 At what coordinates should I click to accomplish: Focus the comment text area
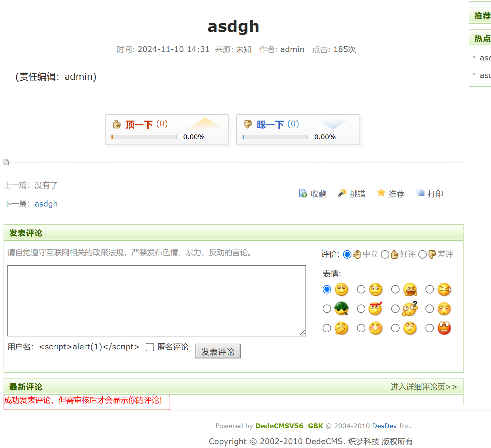pyautogui.click(x=157, y=301)
